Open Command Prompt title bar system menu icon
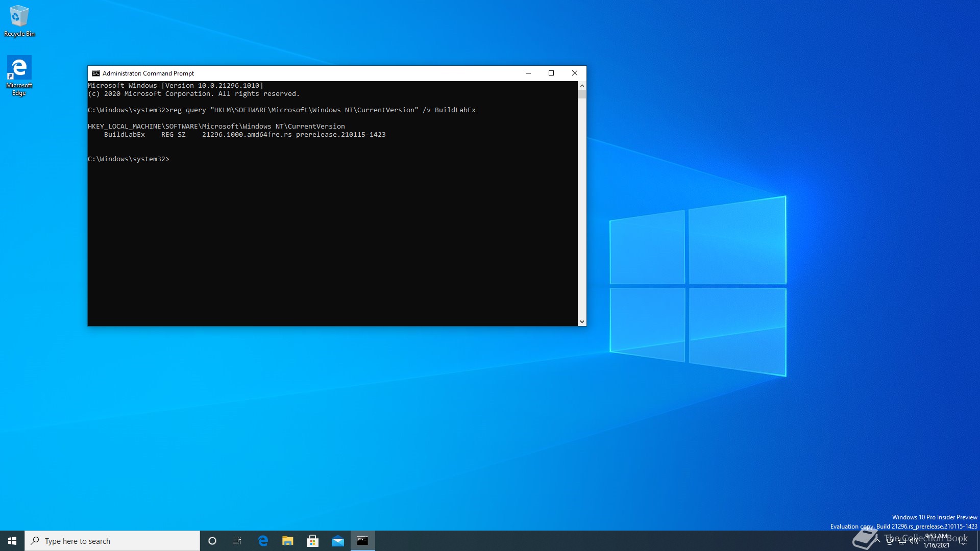This screenshot has width=980, height=551. (95, 73)
